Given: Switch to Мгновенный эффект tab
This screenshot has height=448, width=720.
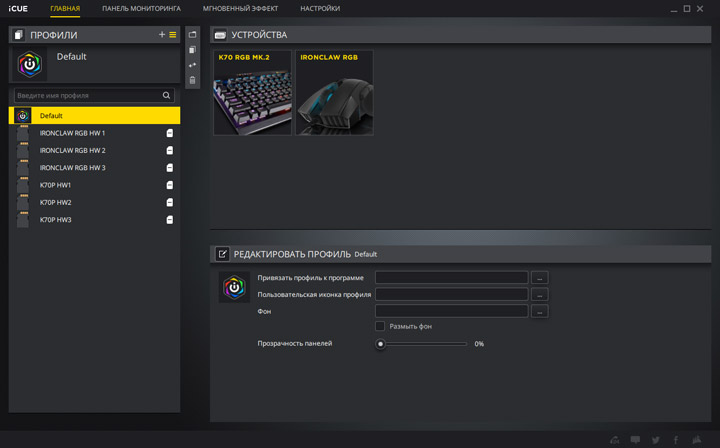Looking at the screenshot, I should pos(241,8).
